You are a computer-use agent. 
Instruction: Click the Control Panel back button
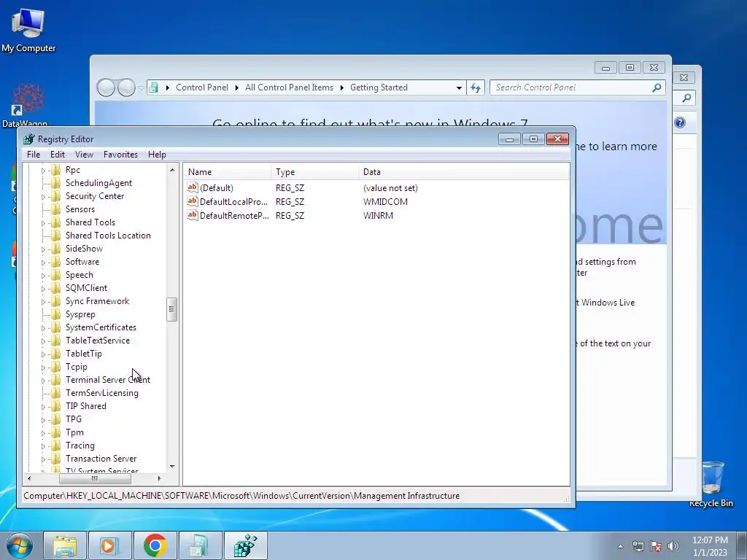[106, 87]
